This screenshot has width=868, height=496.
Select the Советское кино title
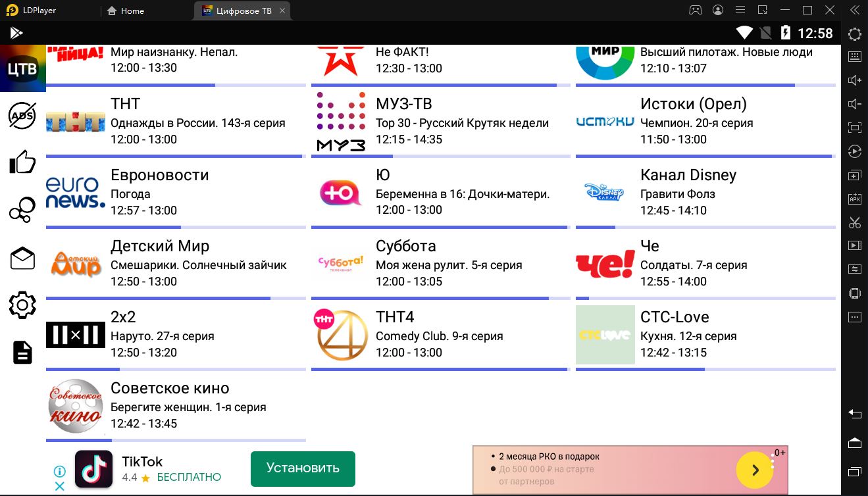[170, 388]
